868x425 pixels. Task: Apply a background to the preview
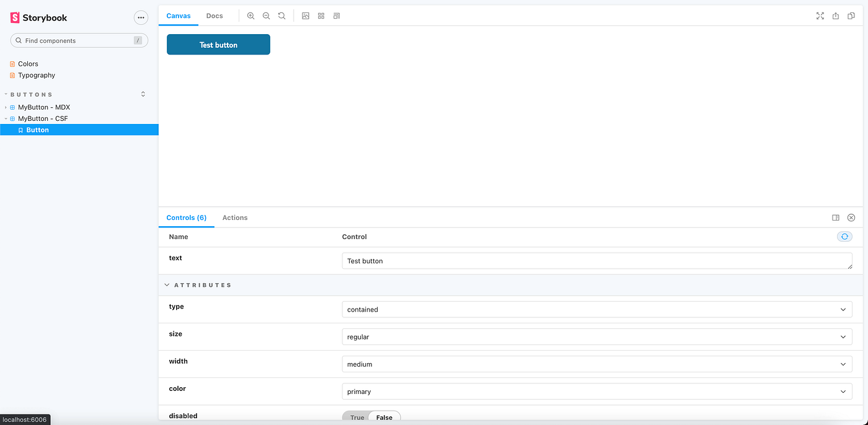pos(305,15)
